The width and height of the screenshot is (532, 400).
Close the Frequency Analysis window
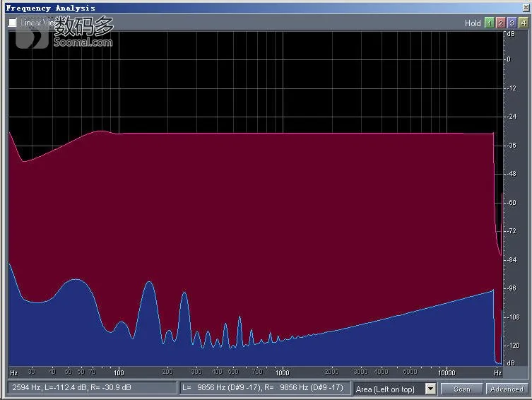click(x=526, y=8)
